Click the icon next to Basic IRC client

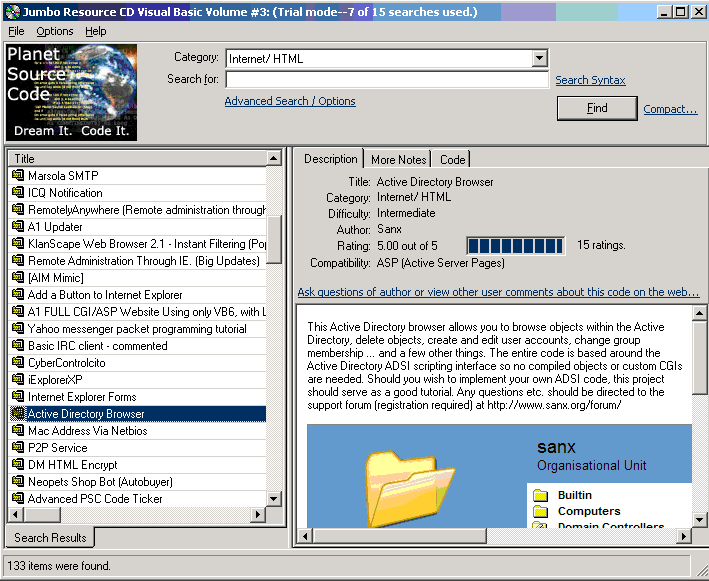click(x=18, y=345)
